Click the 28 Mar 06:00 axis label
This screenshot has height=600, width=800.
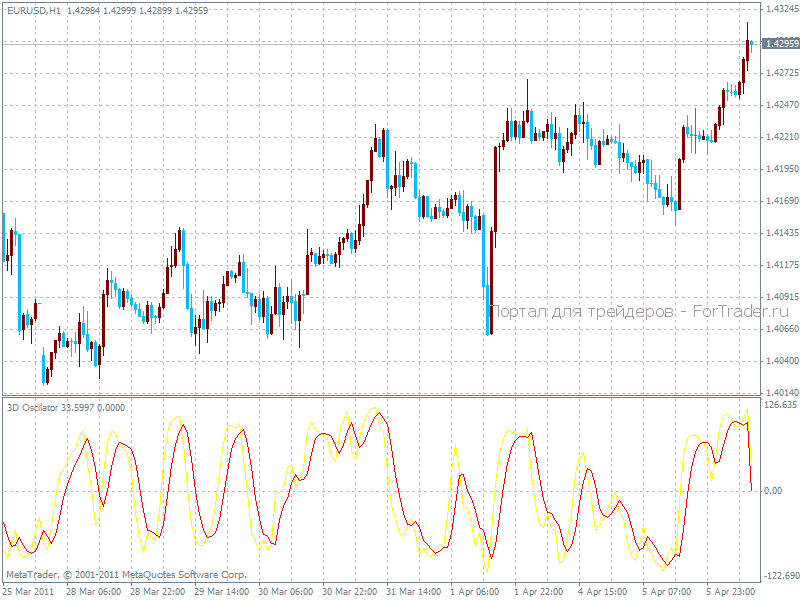coord(95,590)
